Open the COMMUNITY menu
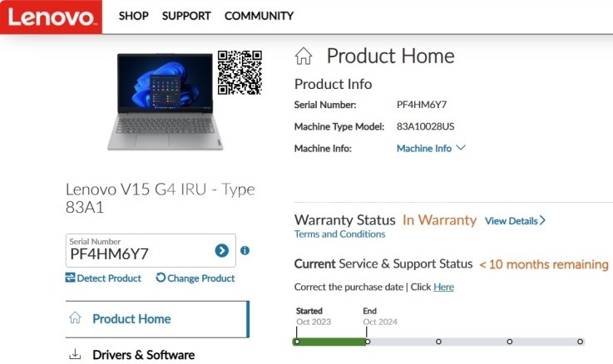The height and width of the screenshot is (364, 613). 259,16
